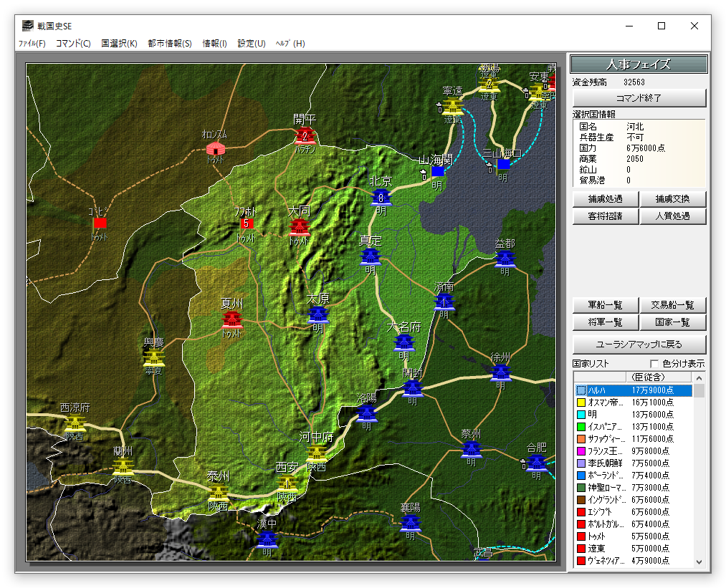Select the 太原 blue castle
Image resolution: width=726 pixels, height=588 pixels.
pyautogui.click(x=317, y=314)
